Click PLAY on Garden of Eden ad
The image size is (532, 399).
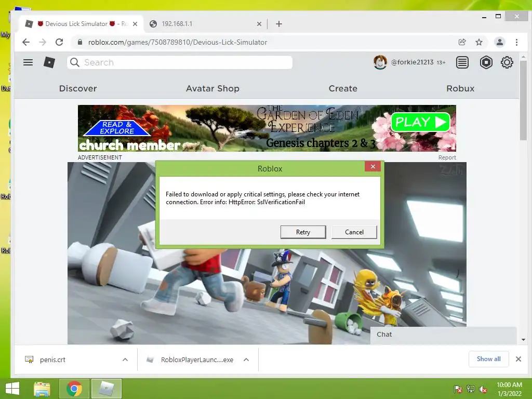420,122
